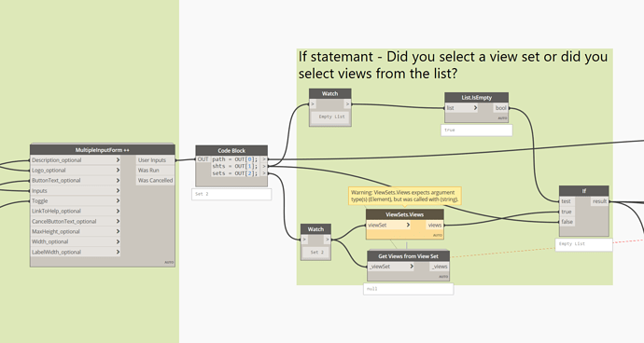Click Set 2 value inside lower Watch node
Viewport: 644px width, 343px height.
point(316,253)
